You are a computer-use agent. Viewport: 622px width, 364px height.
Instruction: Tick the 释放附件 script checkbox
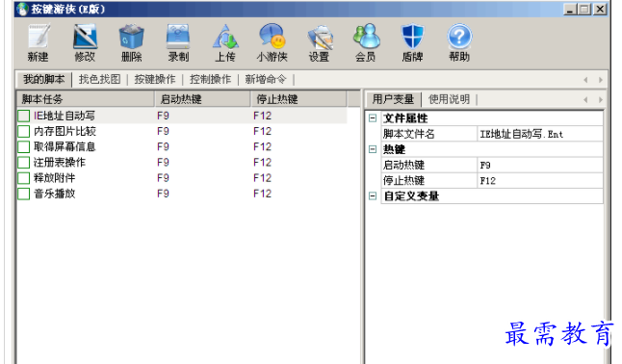click(x=24, y=178)
